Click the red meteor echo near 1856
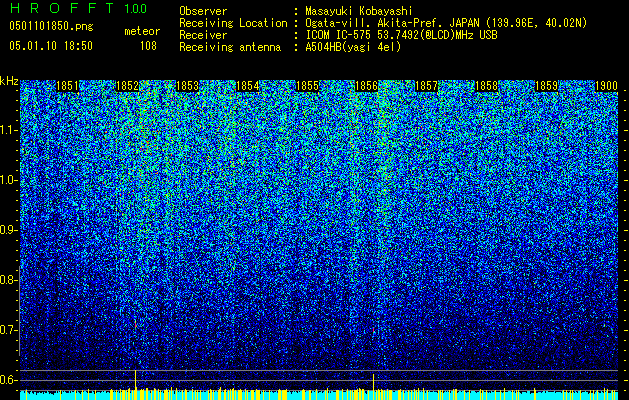Viewport: 629px width, 400px height. [x=373, y=330]
